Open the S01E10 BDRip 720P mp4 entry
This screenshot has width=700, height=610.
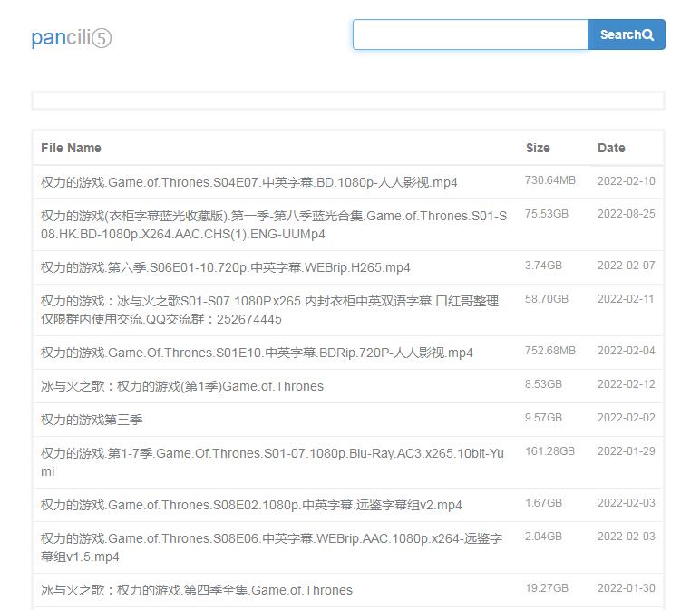click(257, 353)
